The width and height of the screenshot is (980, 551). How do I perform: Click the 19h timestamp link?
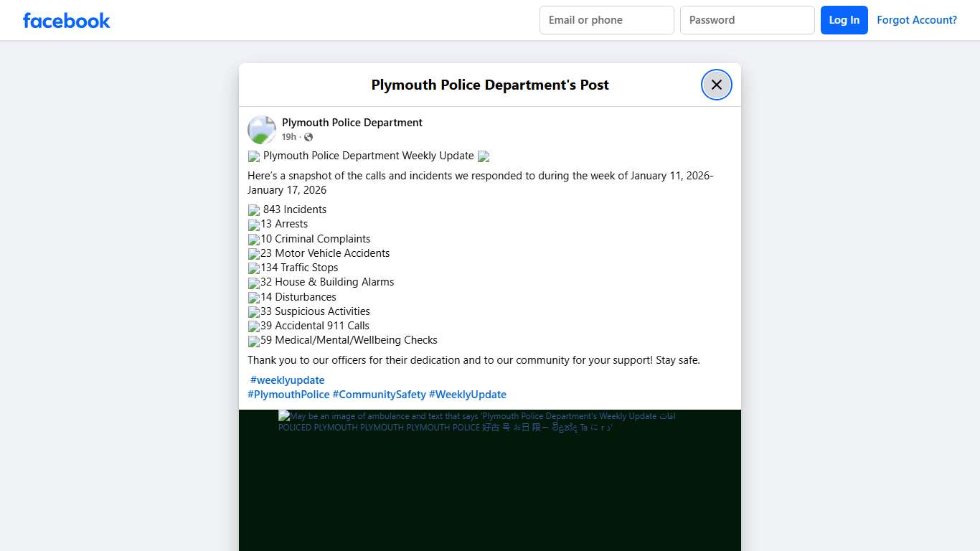click(289, 136)
